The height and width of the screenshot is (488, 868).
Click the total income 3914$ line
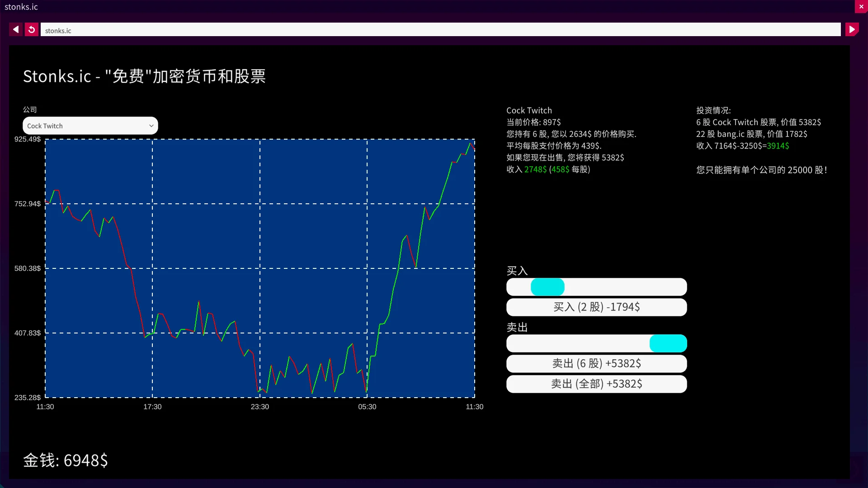tap(742, 146)
